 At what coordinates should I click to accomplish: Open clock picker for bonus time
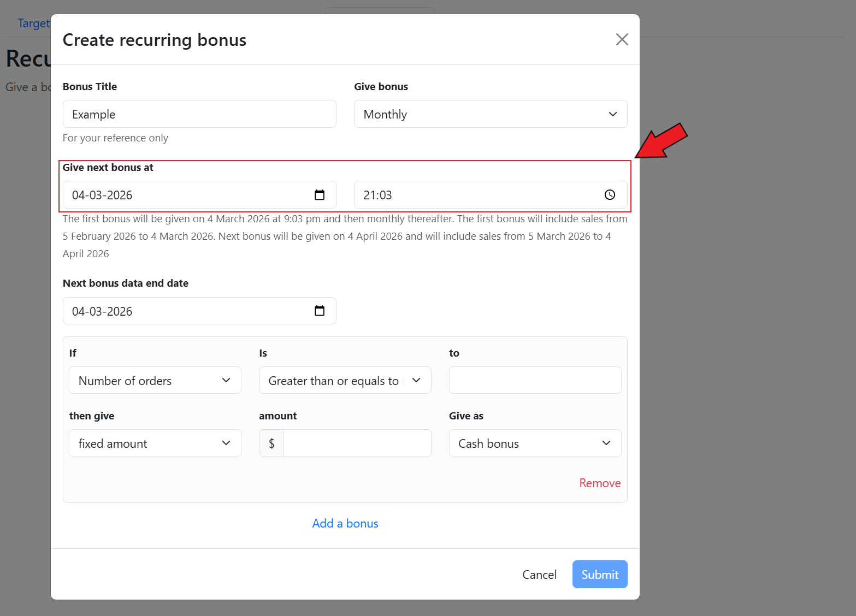[x=610, y=195]
